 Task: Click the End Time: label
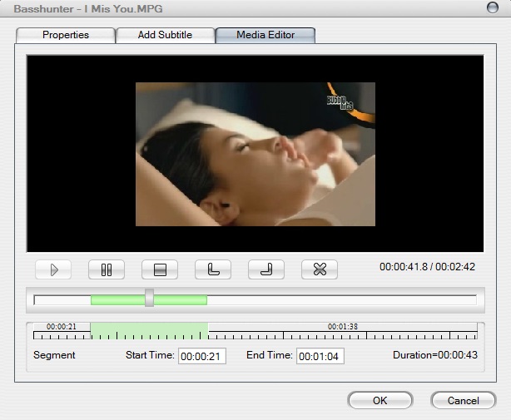tap(270, 355)
